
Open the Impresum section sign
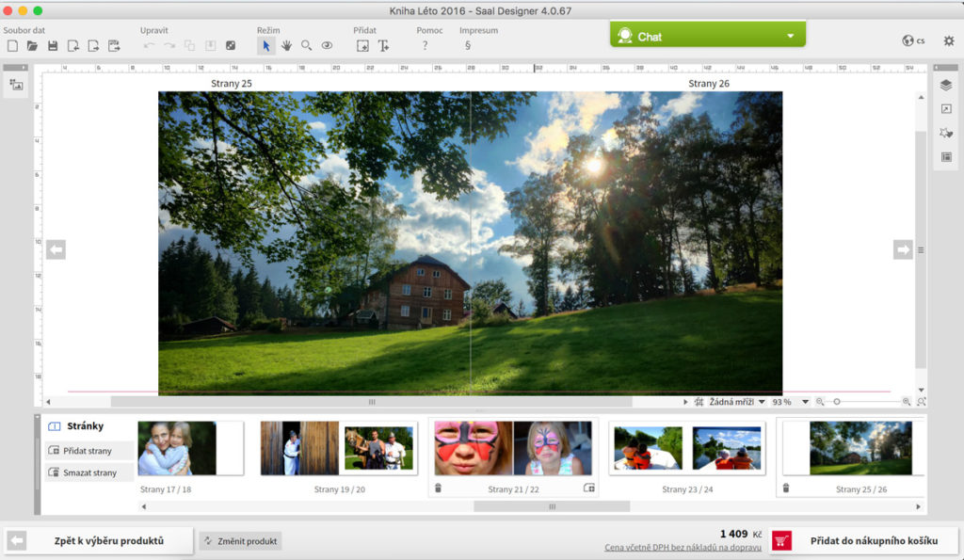[x=467, y=45]
